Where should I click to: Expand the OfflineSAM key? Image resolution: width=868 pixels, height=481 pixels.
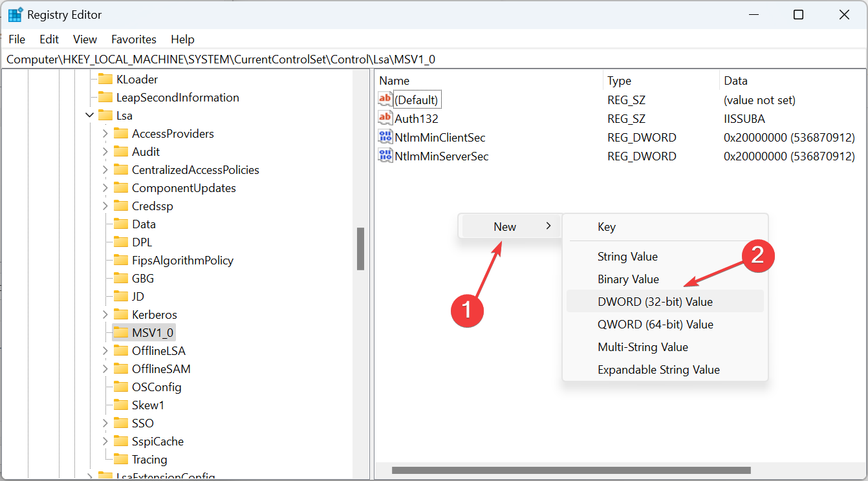pos(105,369)
